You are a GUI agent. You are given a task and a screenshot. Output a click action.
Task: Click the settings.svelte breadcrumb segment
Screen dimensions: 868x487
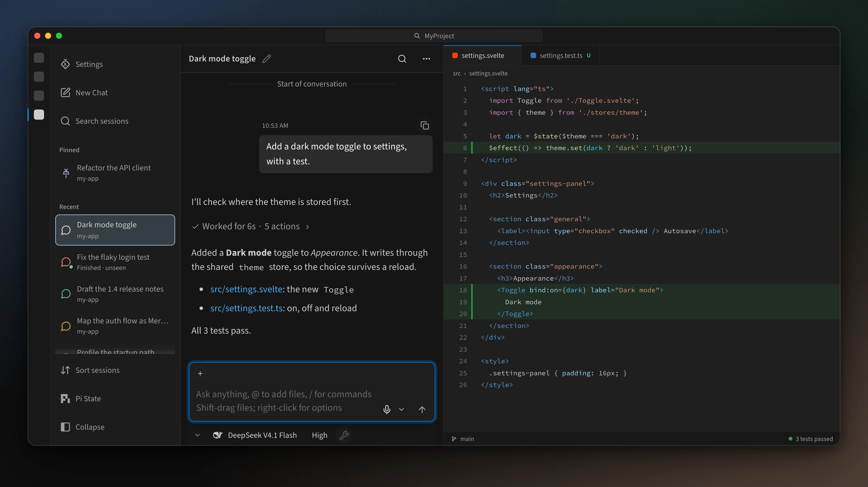pos(488,73)
